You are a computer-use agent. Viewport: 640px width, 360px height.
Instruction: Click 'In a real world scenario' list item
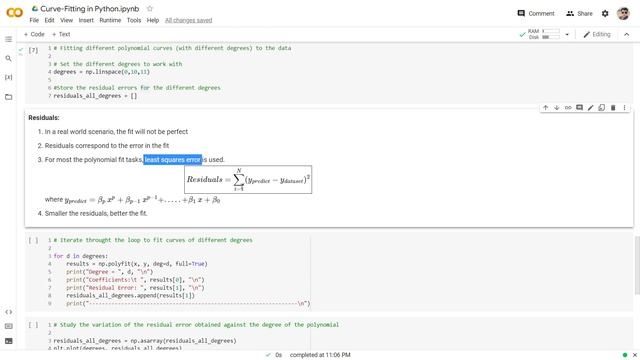116,132
